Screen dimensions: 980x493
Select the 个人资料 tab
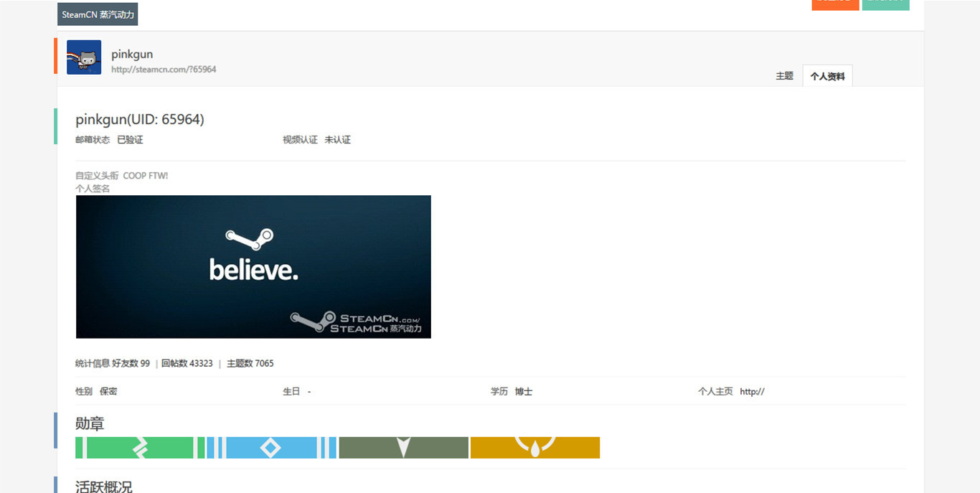coord(827,76)
